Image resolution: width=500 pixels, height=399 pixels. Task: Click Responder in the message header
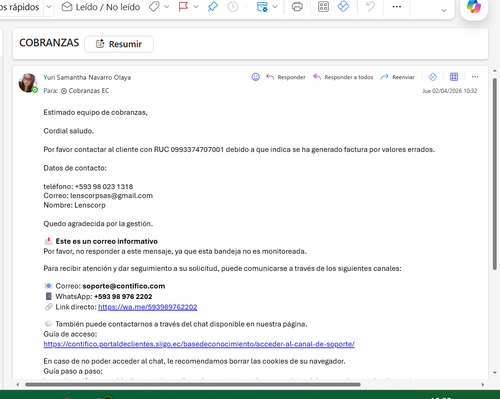(286, 77)
